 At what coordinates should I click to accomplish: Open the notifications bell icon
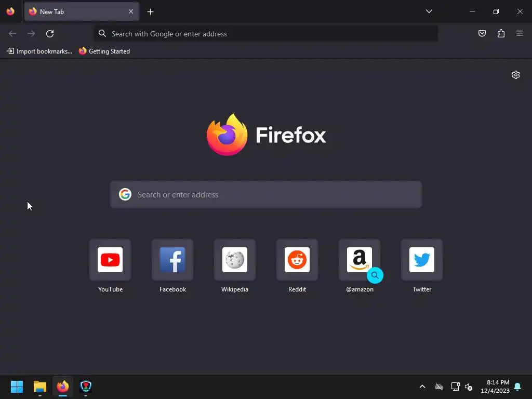(518, 387)
